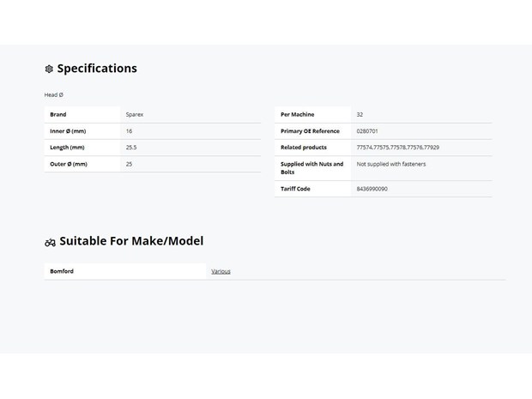Click the Outer Ø (mm) row label
The height and width of the screenshot is (399, 532).
tap(69, 164)
